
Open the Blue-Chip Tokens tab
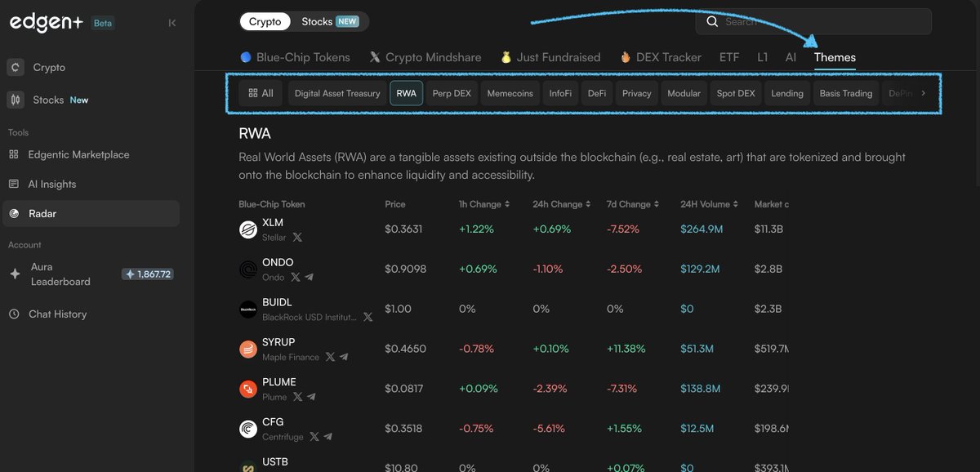pyautogui.click(x=295, y=57)
